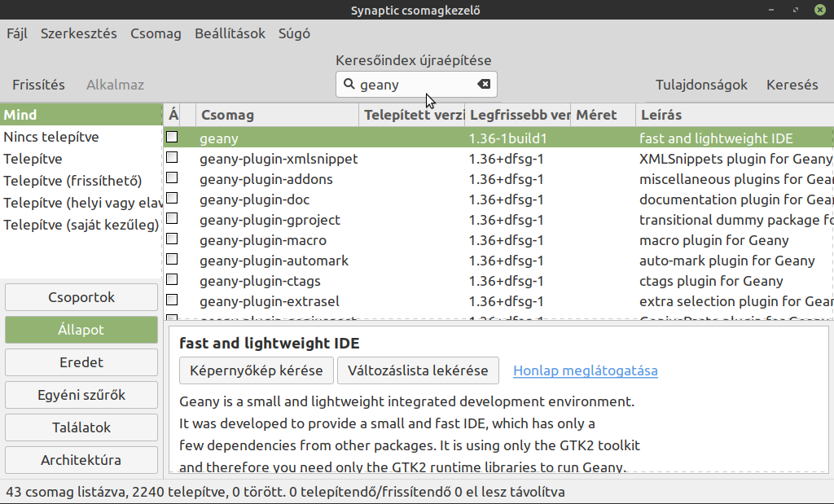Mark the geany-plugin-macro checkbox
The height and width of the screenshot is (504, 834).
172,239
